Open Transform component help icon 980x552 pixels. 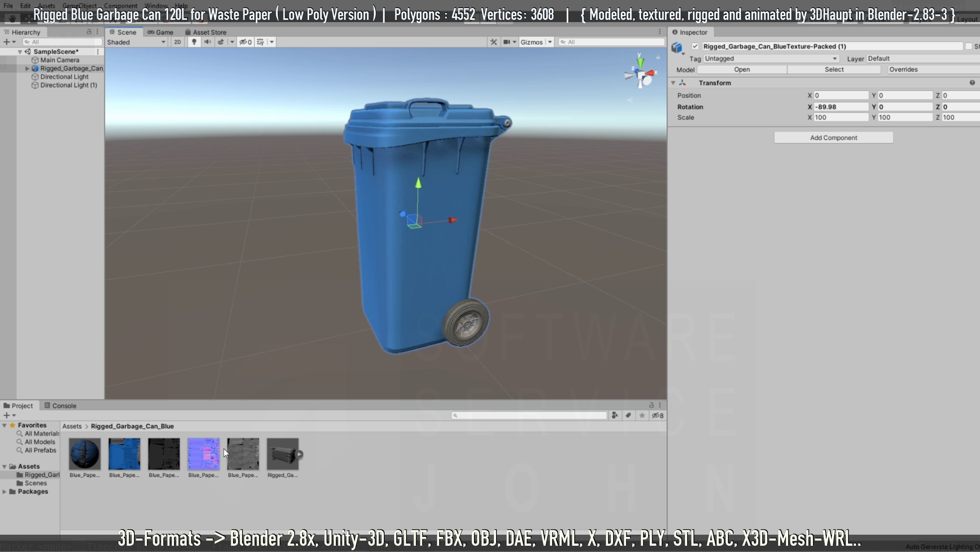972,83
